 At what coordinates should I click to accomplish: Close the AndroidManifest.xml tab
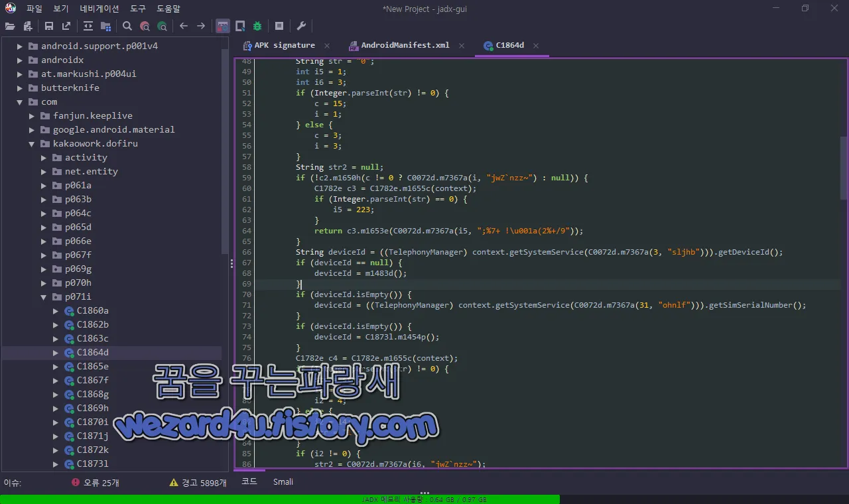(462, 46)
